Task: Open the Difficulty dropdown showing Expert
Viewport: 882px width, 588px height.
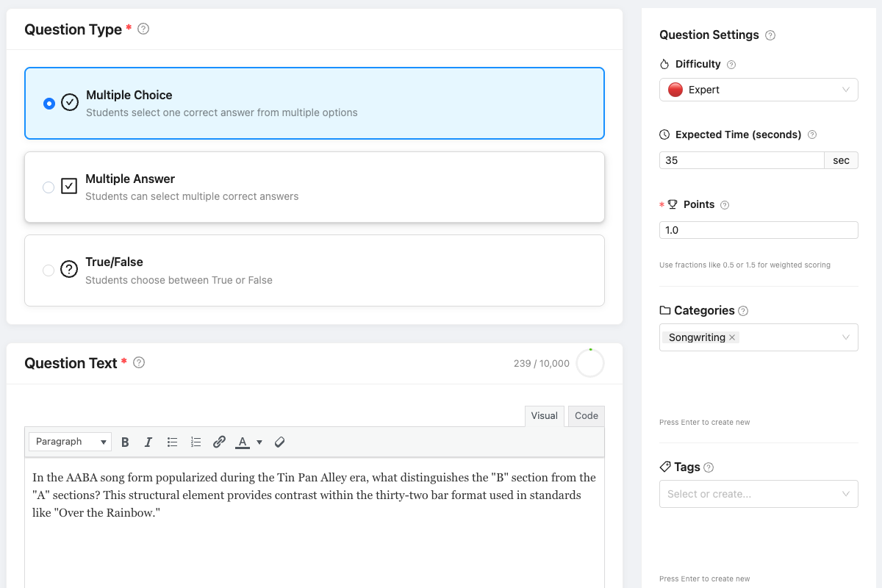Action: point(759,90)
